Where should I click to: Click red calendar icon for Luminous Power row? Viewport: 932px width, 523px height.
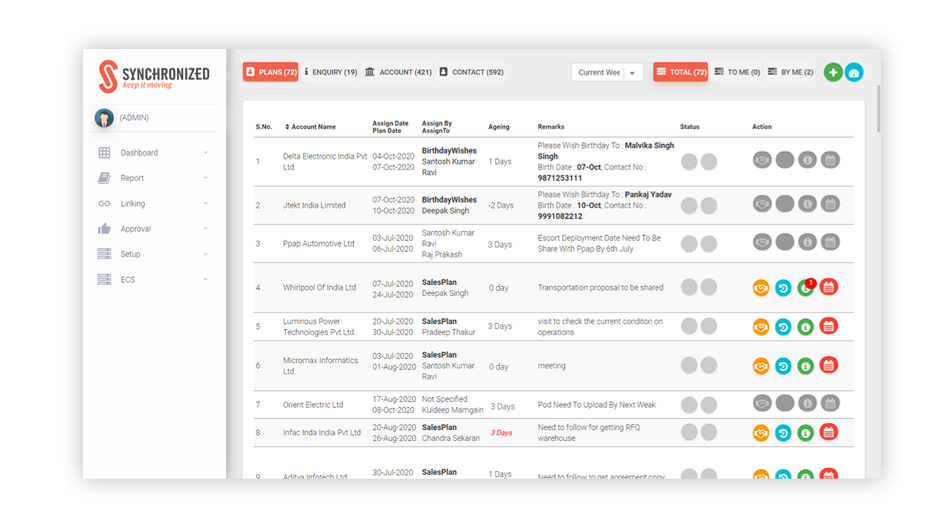tap(829, 326)
